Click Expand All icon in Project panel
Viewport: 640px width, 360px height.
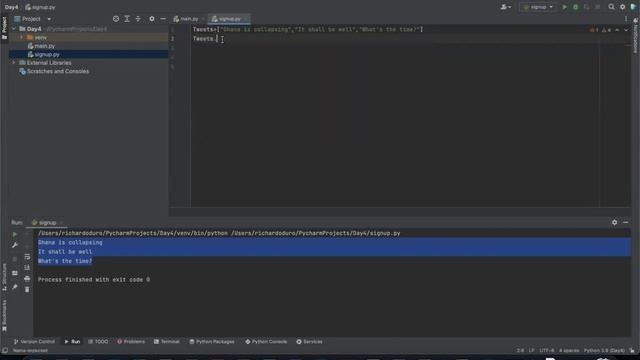click(x=127, y=19)
